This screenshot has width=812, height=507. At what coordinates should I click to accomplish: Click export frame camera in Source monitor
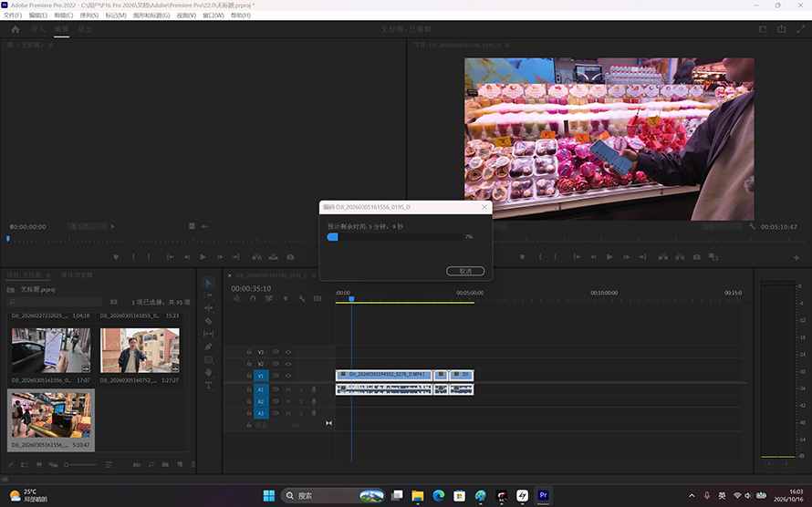click(x=290, y=256)
